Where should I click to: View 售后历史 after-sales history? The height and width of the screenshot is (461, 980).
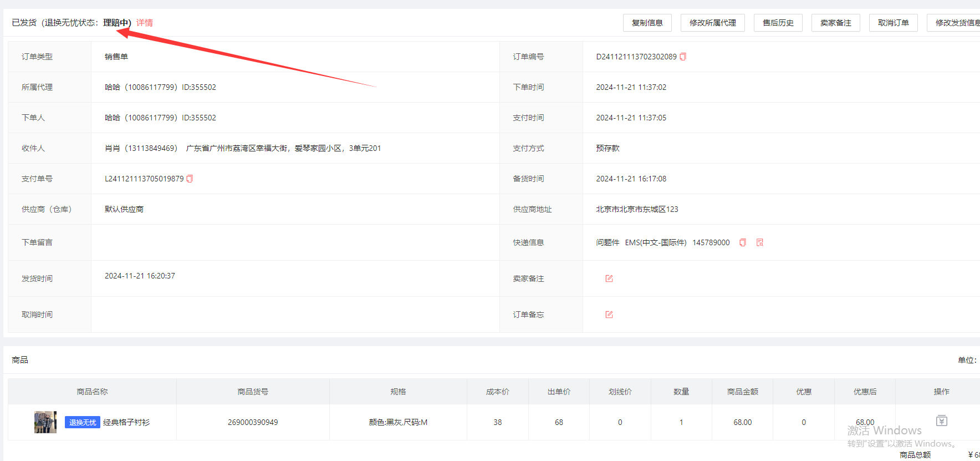(x=778, y=23)
